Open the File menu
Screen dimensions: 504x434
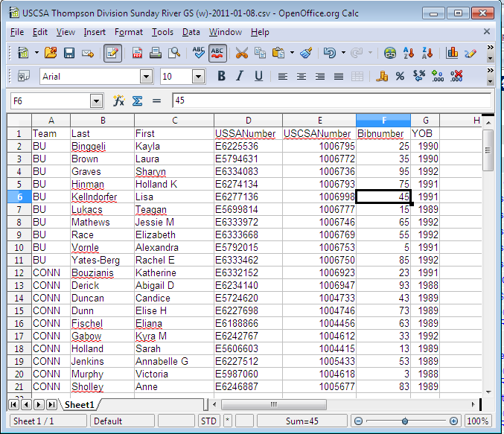pyautogui.click(x=17, y=32)
